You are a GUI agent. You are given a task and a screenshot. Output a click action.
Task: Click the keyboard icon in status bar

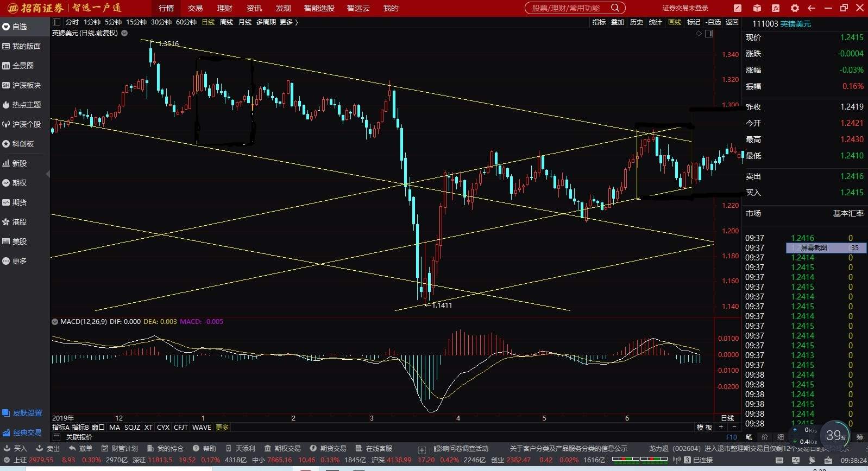779,460
